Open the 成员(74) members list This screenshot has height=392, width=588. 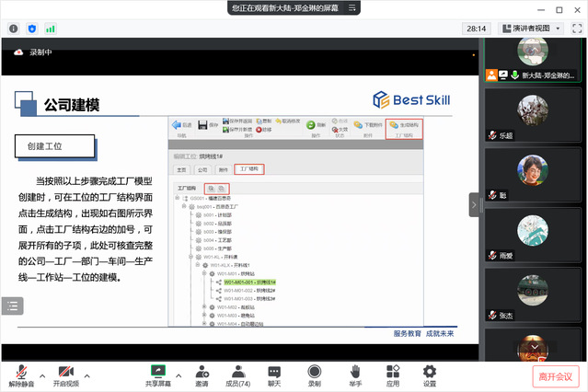[x=238, y=374]
